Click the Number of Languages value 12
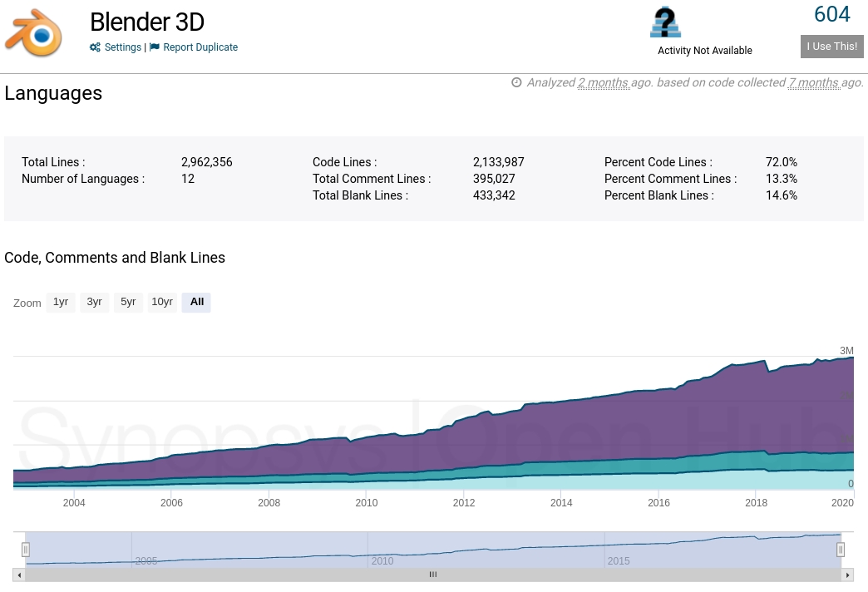Viewport: 868px width, 592px height. [x=188, y=179]
